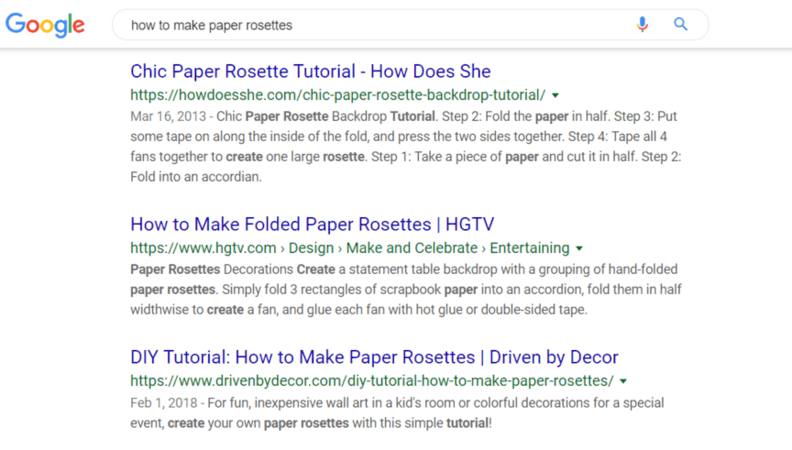Click the Mar 16, 2013 date text
This screenshot has height=450, width=792.
click(166, 116)
